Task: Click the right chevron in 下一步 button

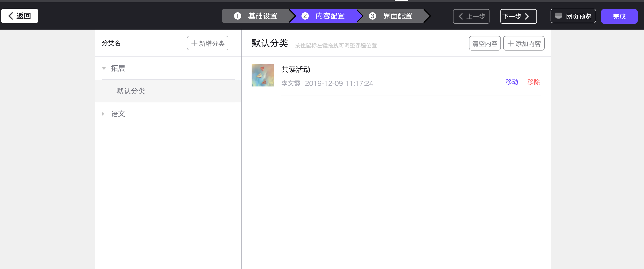Action: click(x=527, y=16)
